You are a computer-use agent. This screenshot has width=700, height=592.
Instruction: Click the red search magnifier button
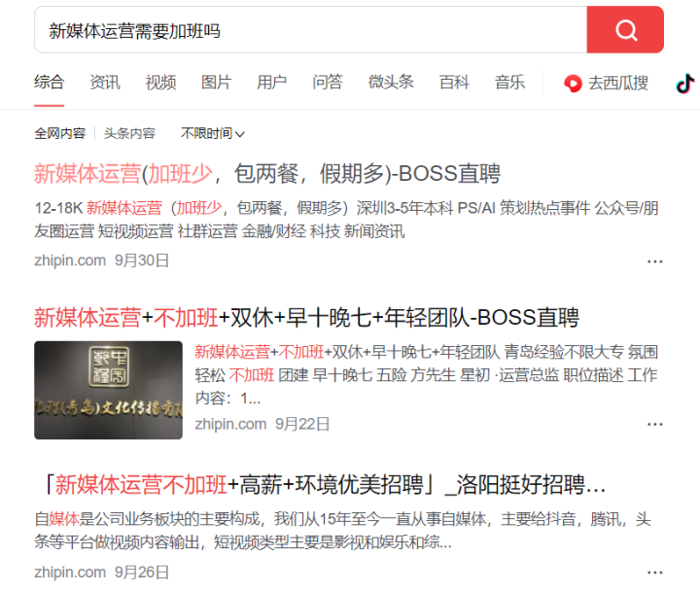coord(625,29)
